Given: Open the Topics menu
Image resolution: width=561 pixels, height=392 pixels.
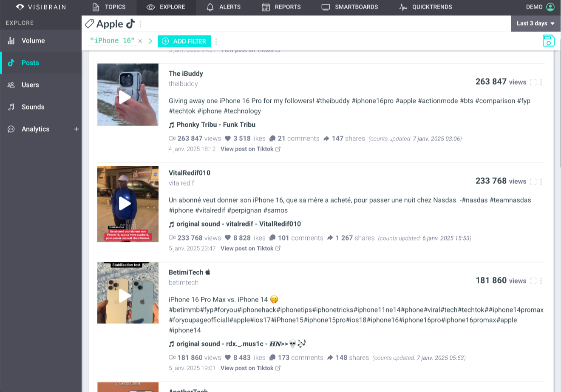Looking at the screenshot, I should 109,7.
